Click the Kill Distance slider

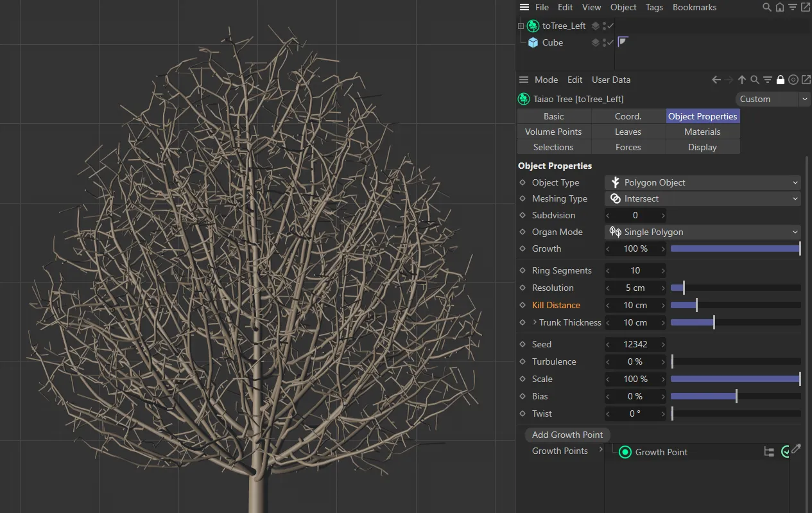click(x=735, y=305)
